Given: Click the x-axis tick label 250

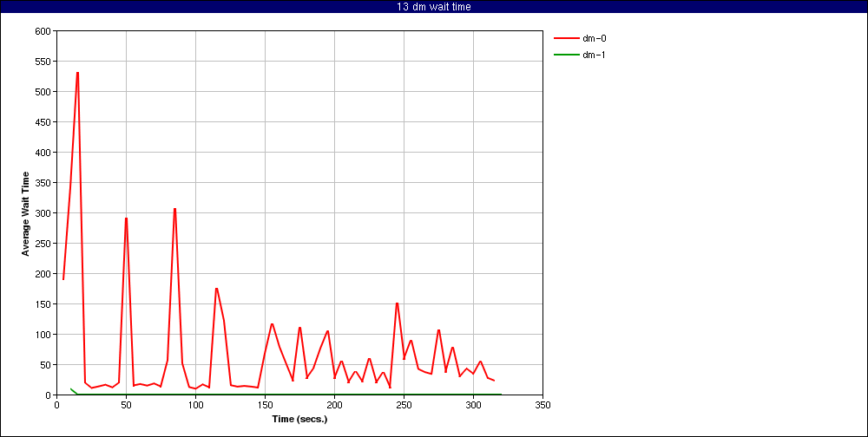Looking at the screenshot, I should coord(404,405).
